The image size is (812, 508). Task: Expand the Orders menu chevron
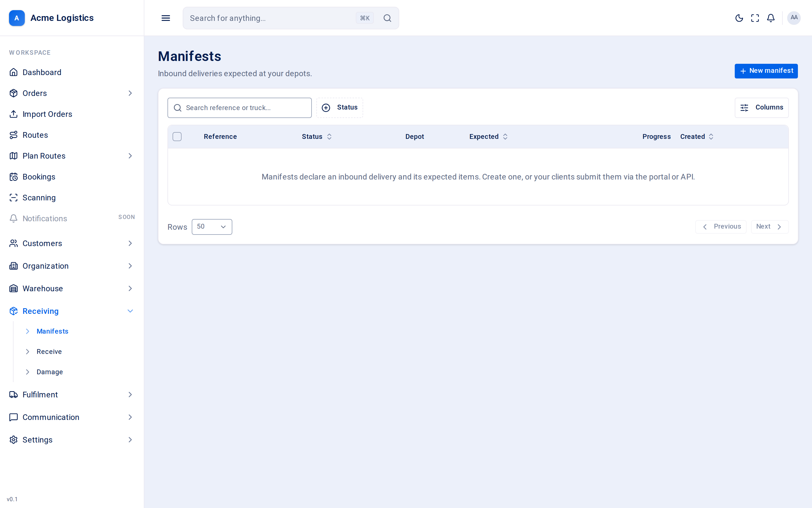coord(130,93)
